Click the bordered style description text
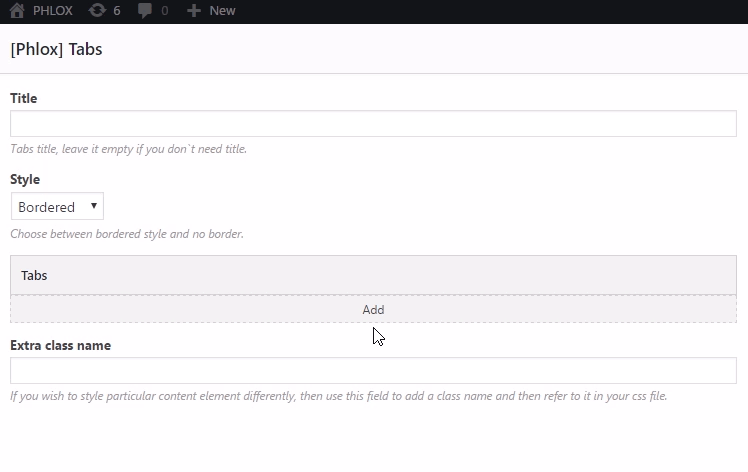 (127, 234)
